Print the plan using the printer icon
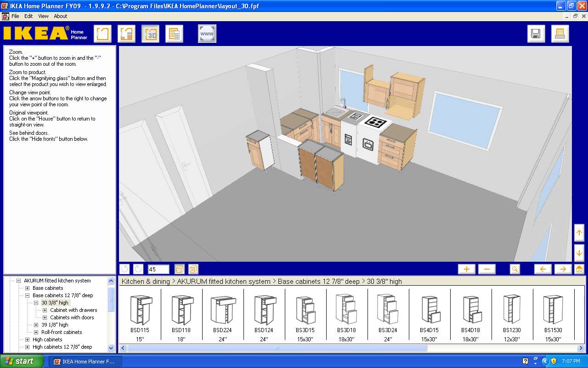 tap(560, 33)
